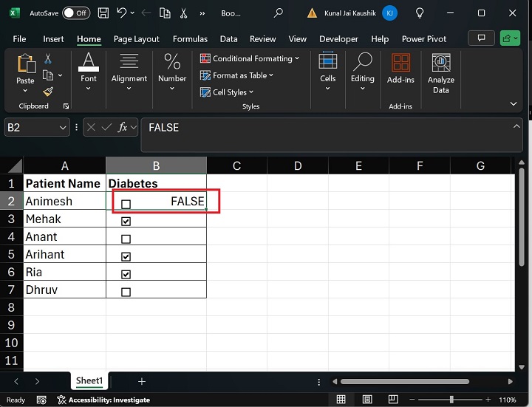Open the Name Box dropdown arrow
The height and width of the screenshot is (407, 532).
[63, 128]
